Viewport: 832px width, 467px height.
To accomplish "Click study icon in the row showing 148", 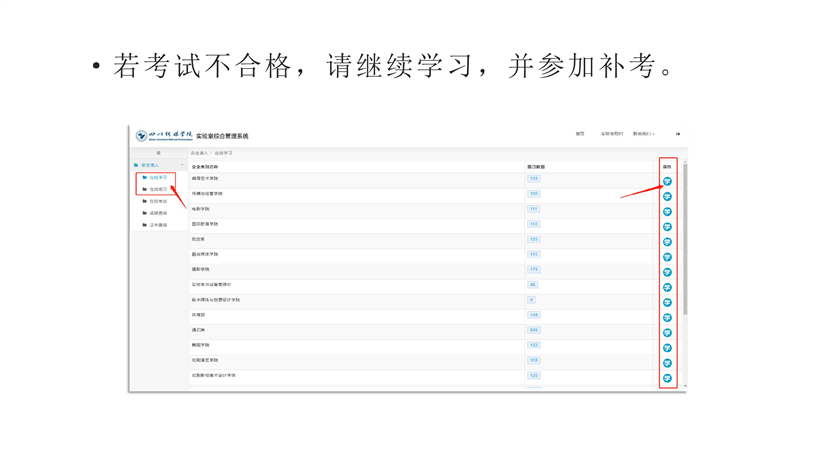I will [667, 317].
